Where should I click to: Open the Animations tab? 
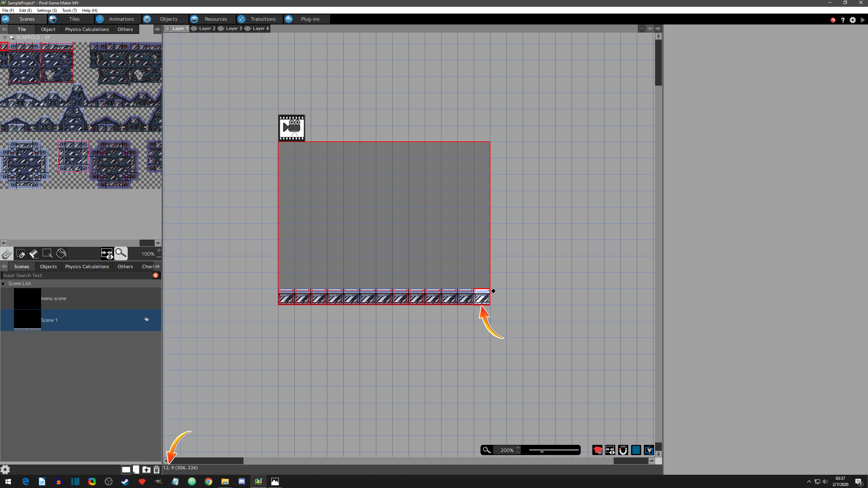click(121, 19)
